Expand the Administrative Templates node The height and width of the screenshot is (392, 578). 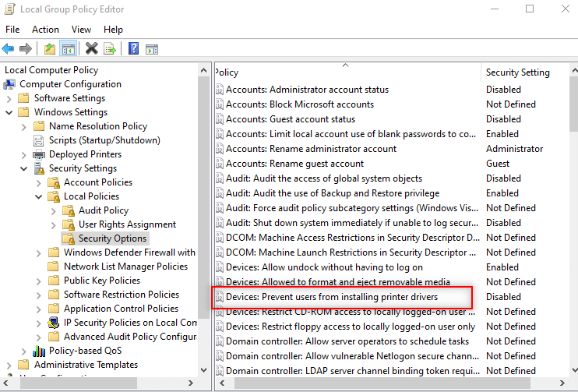pyautogui.click(x=9, y=365)
